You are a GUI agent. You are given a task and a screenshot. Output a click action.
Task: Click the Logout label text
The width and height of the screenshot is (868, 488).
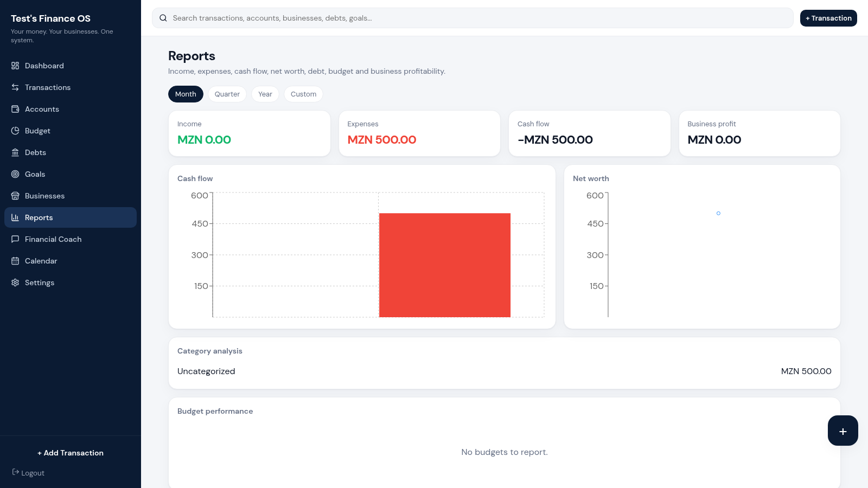click(33, 473)
